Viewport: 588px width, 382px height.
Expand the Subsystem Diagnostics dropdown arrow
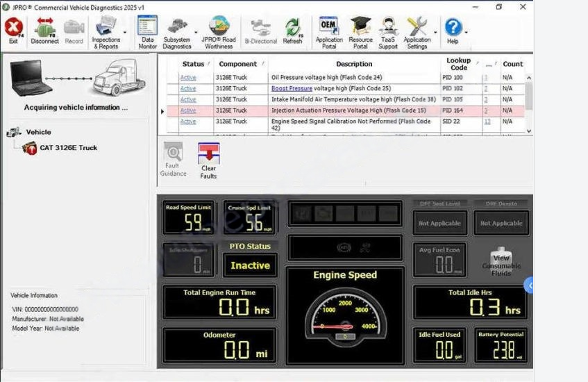196,33
